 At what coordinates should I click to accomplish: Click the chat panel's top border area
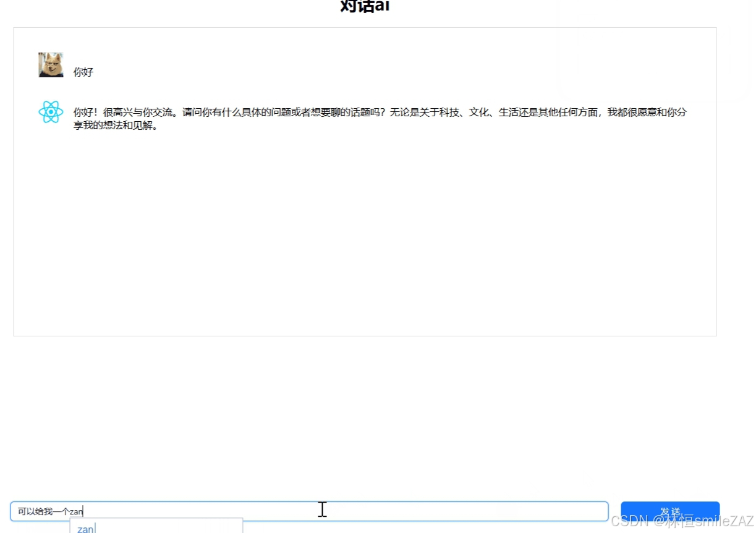(x=365, y=28)
